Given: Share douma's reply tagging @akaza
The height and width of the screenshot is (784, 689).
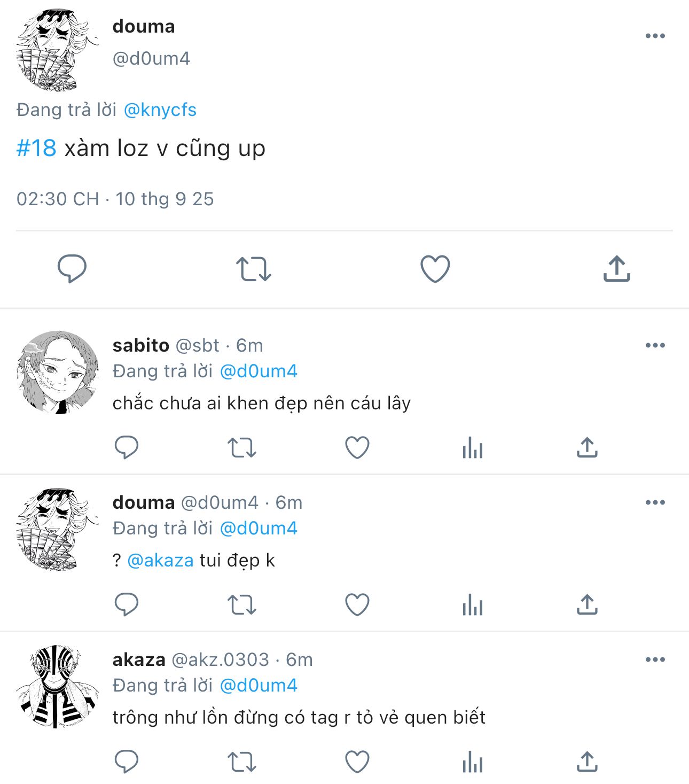Looking at the screenshot, I should tap(587, 604).
